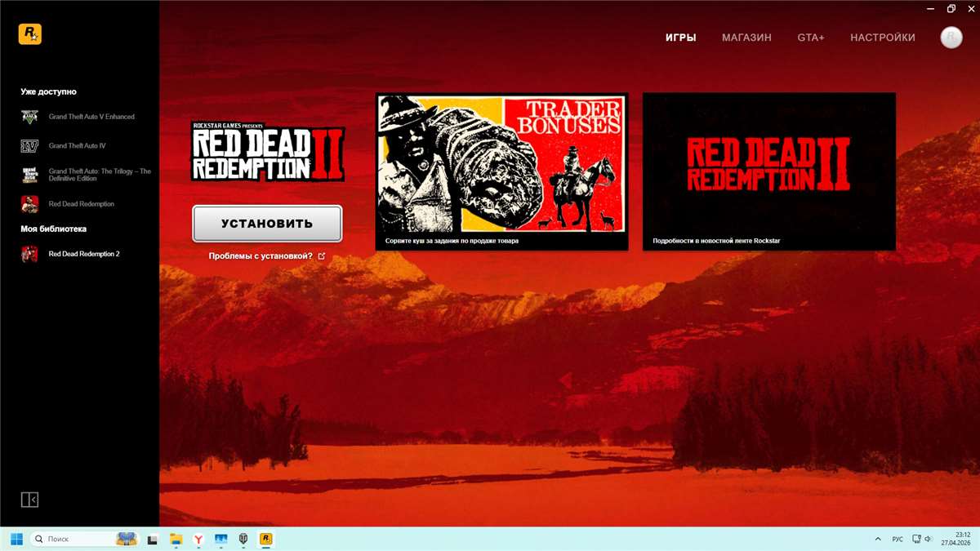Open the Проблемы с установкой? link
The height and width of the screenshot is (551, 980).
tap(261, 256)
